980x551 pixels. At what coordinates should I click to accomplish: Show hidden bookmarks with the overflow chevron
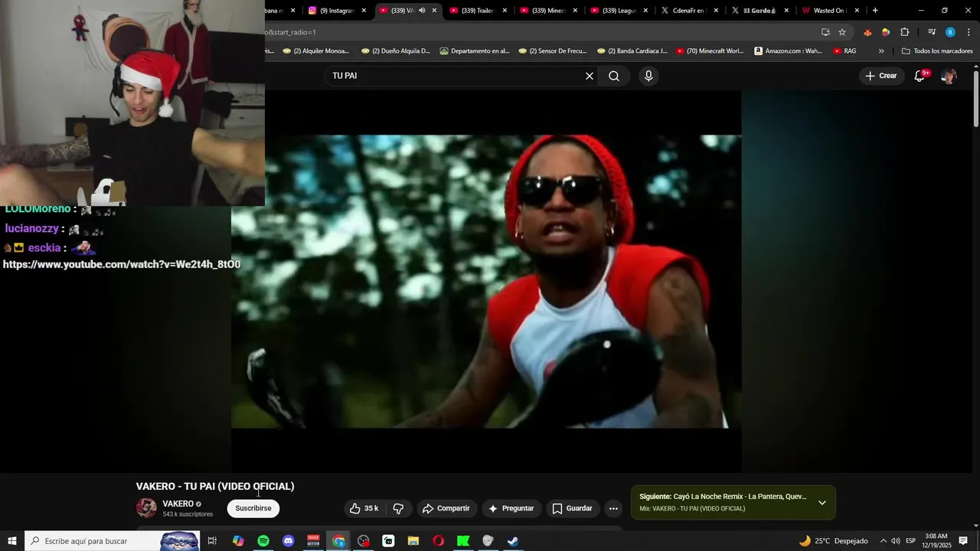tap(881, 51)
